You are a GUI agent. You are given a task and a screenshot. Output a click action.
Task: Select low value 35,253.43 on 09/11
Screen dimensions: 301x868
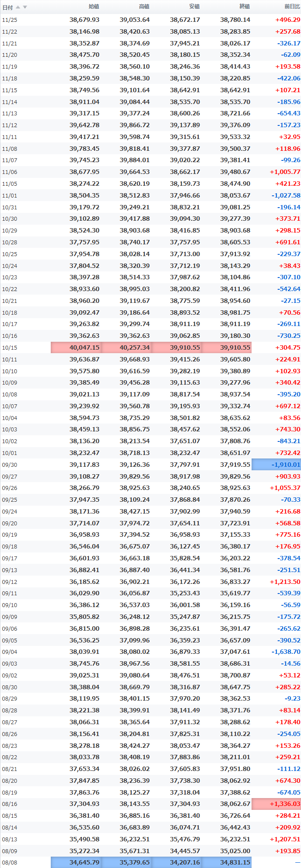(x=185, y=594)
